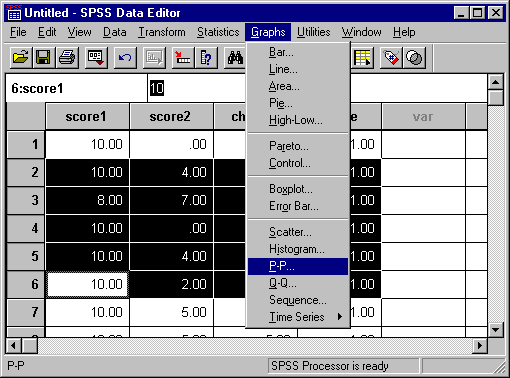Image resolution: width=510 pixels, height=378 pixels.
Task: Click the 'P-P' status bar text
Action: pos(16,366)
